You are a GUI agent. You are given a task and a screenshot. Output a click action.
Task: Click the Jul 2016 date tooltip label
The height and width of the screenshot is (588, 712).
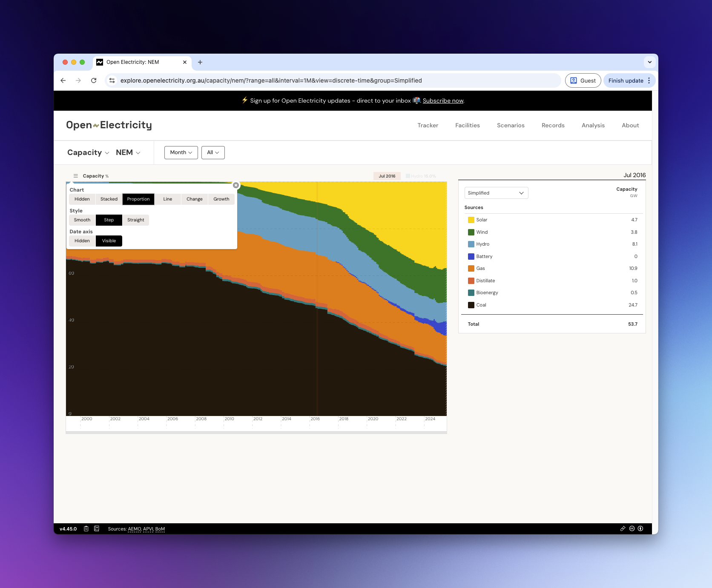387,176
